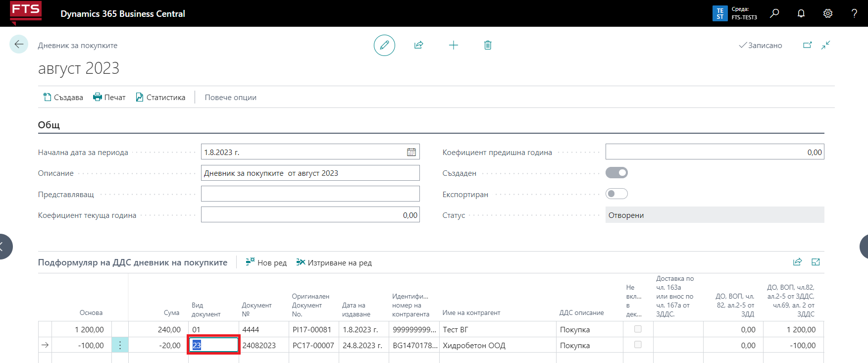Click Печат action

109,97
